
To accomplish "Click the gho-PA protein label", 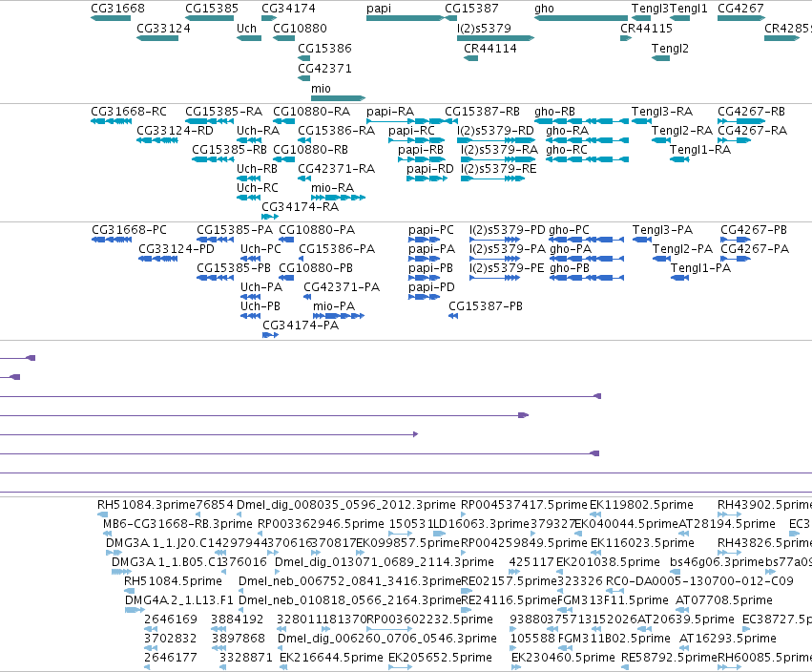I will click(571, 249).
